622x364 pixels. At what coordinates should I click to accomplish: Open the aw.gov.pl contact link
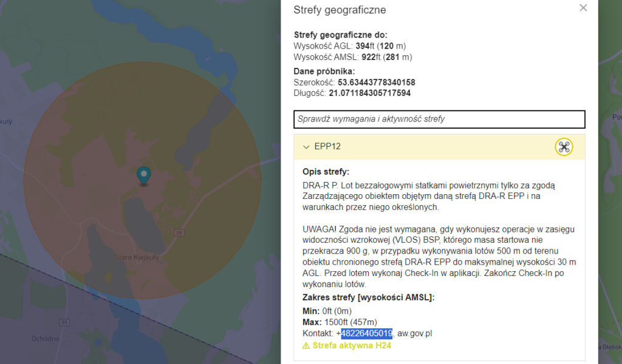(x=414, y=334)
